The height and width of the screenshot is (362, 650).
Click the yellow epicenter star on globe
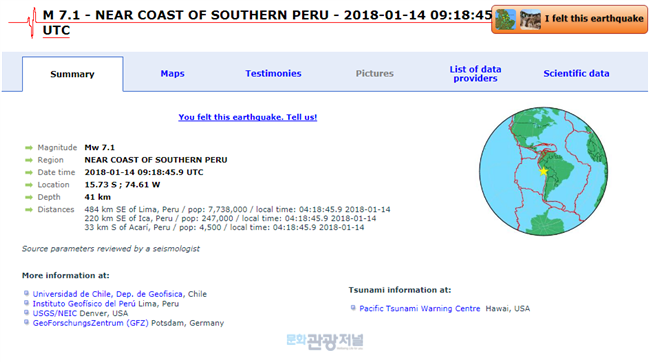pyautogui.click(x=543, y=171)
